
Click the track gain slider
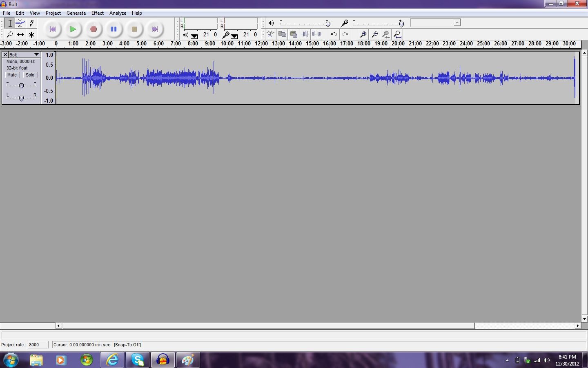(21, 85)
